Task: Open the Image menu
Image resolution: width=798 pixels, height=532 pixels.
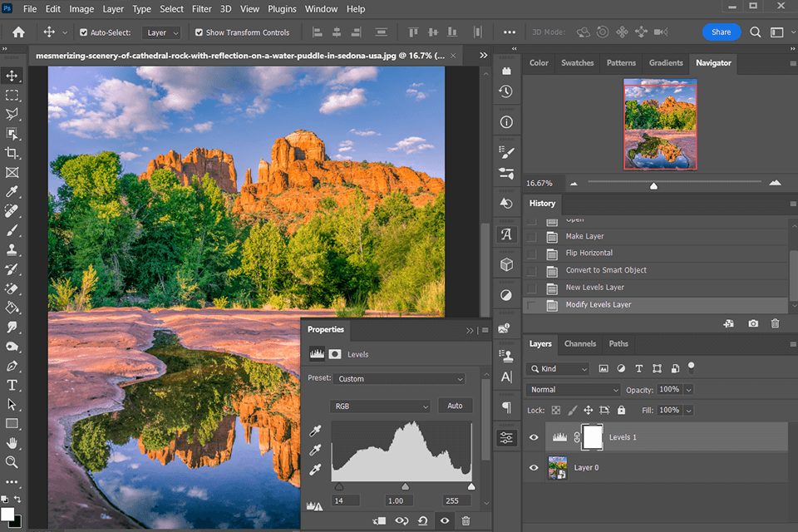Action: pos(81,9)
